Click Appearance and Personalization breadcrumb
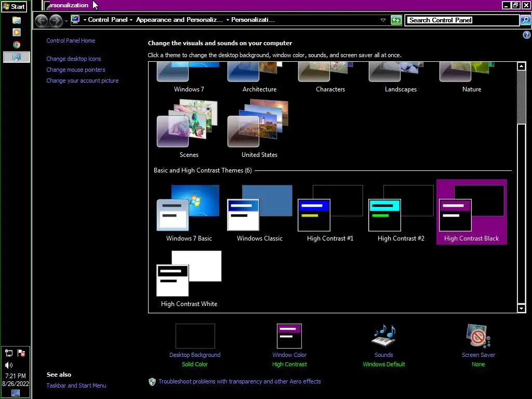The width and height of the screenshot is (532, 399). tap(179, 20)
